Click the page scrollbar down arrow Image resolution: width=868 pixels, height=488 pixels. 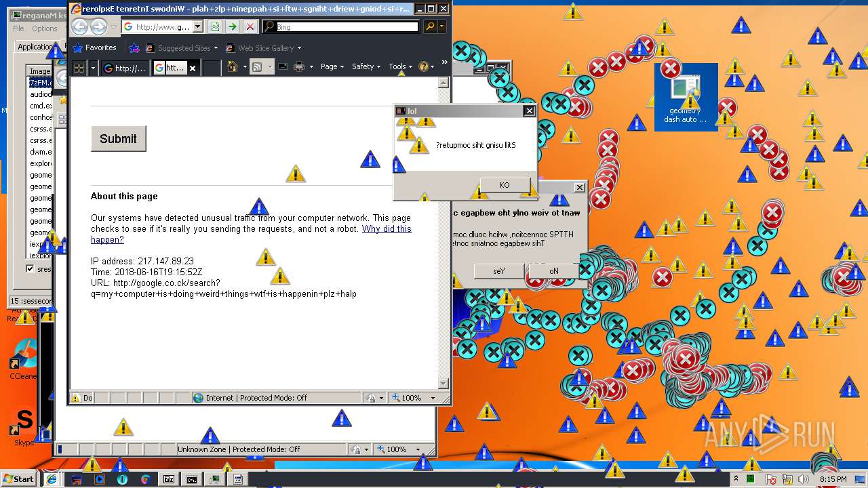point(443,384)
